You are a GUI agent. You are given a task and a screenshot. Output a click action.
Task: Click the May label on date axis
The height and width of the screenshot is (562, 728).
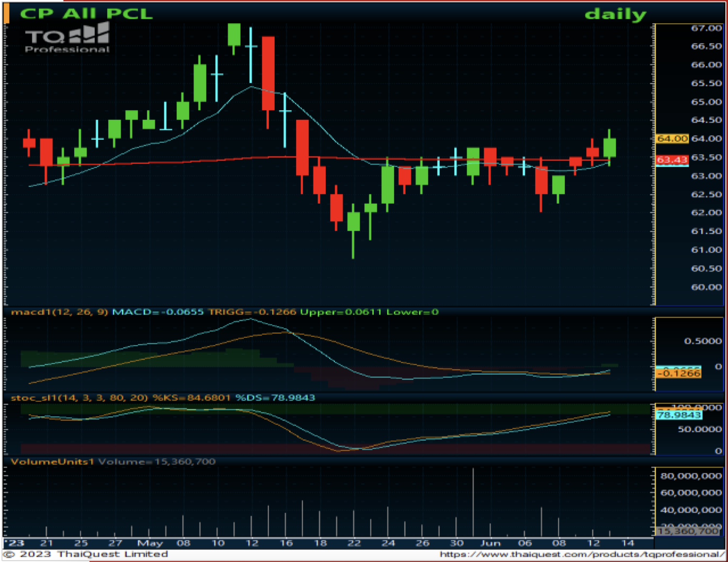click(x=150, y=543)
